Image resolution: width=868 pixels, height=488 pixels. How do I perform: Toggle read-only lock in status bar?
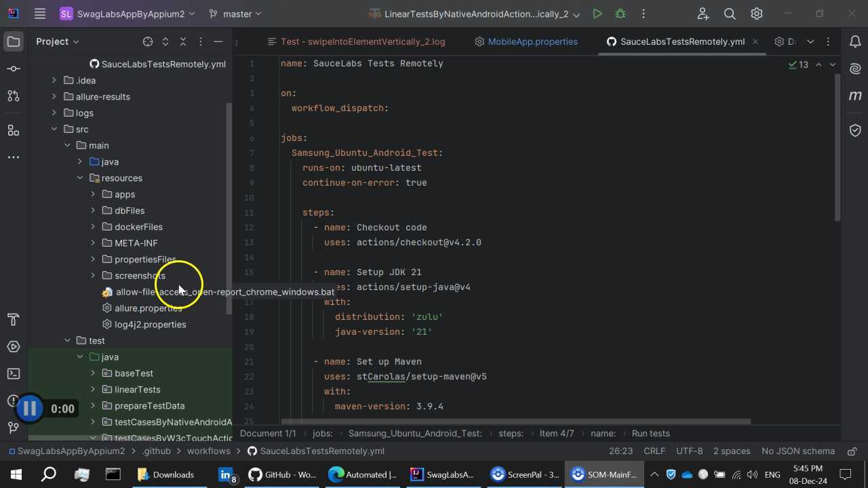point(851,451)
